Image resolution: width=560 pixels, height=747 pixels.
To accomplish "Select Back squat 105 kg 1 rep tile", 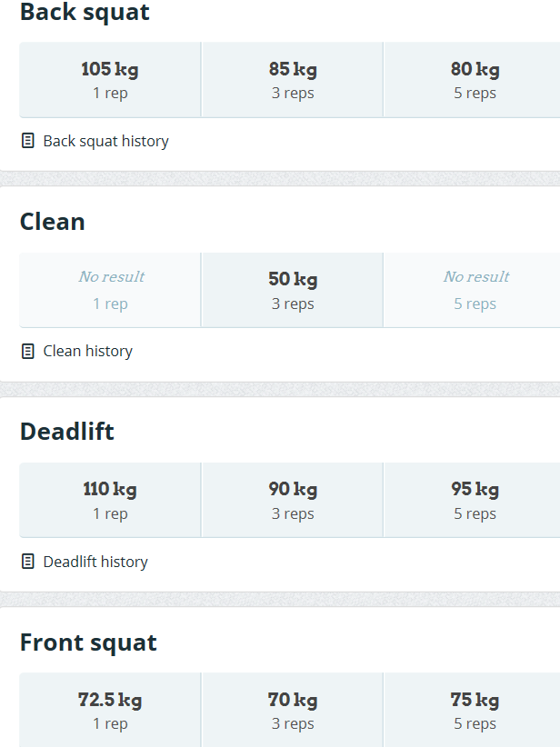I will click(110, 80).
